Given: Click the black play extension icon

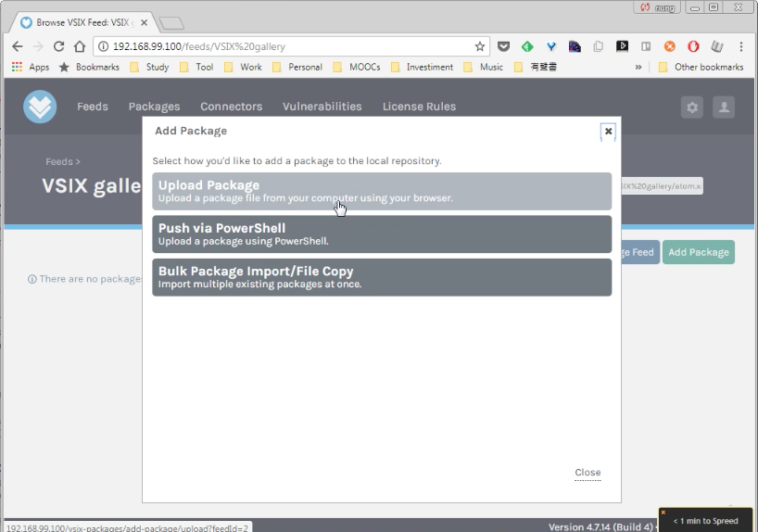Looking at the screenshot, I should (622, 46).
